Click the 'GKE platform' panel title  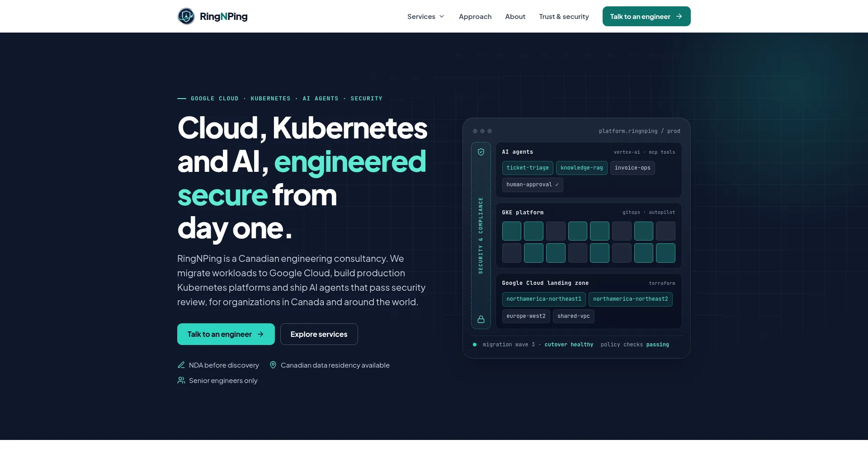click(x=523, y=213)
